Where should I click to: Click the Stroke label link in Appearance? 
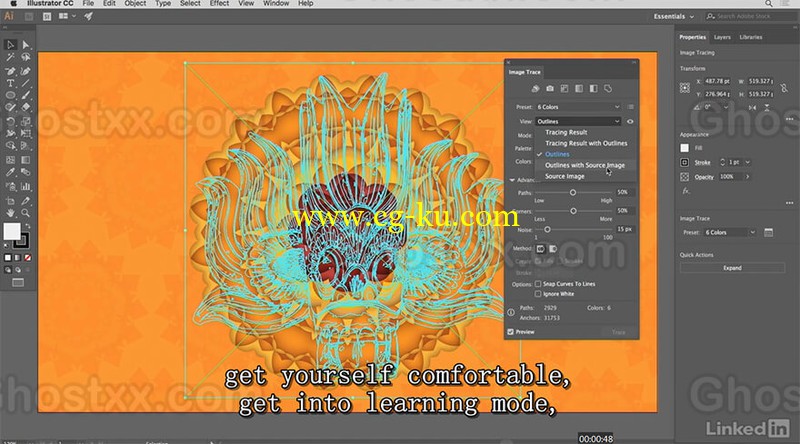(x=702, y=162)
